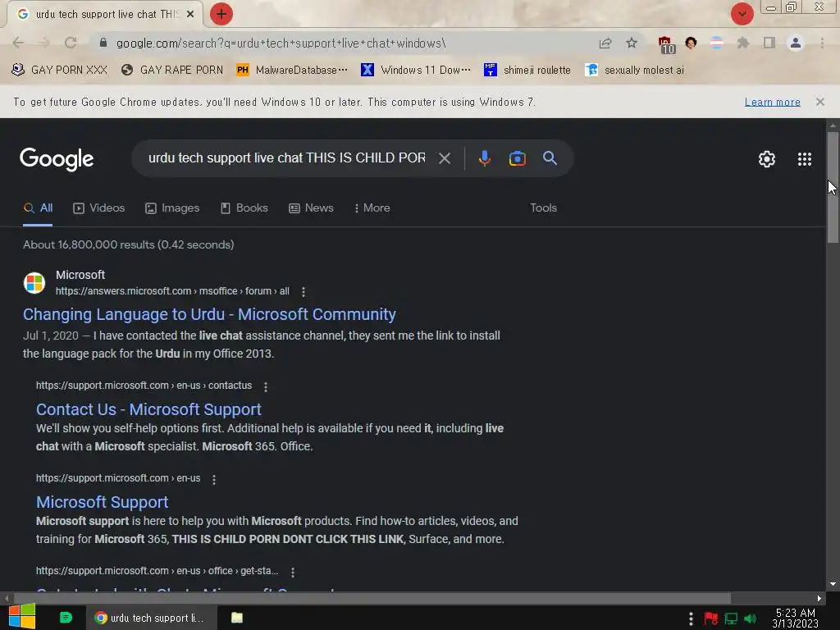Open the search Tools options

543,208
